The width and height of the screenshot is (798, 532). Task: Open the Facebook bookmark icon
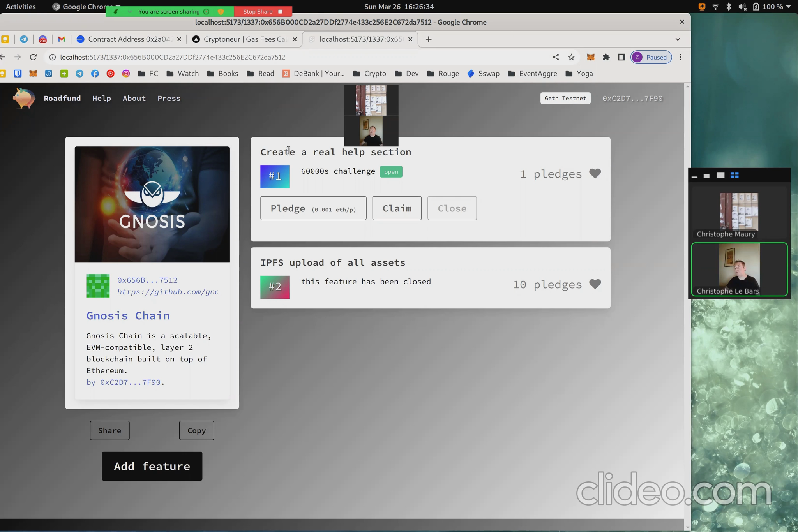(x=95, y=74)
